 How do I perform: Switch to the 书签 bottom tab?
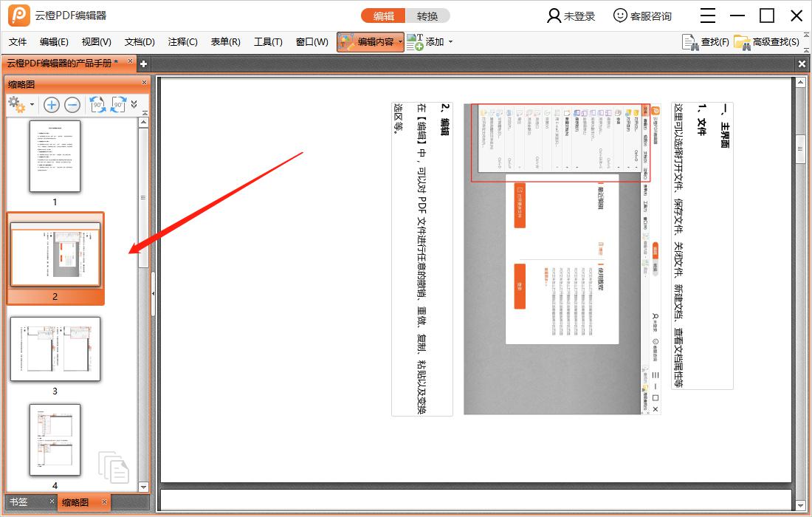(x=18, y=502)
